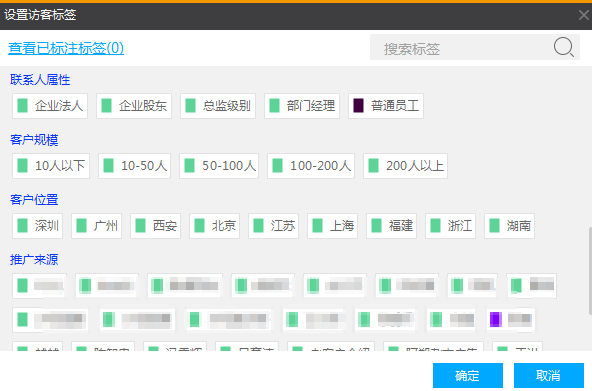Focus the 搜索标签 search field
The height and width of the screenshot is (391, 592).
[x=475, y=48]
